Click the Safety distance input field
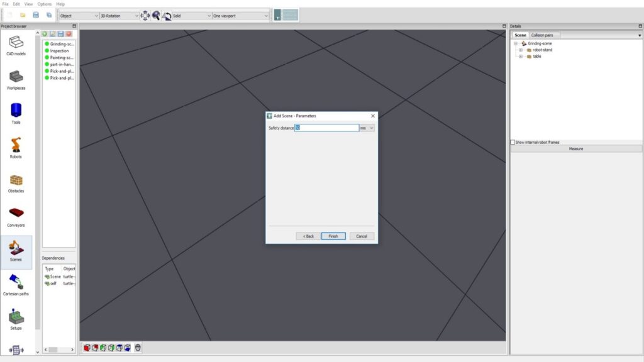Image resolution: width=644 pixels, height=362 pixels. tap(326, 128)
